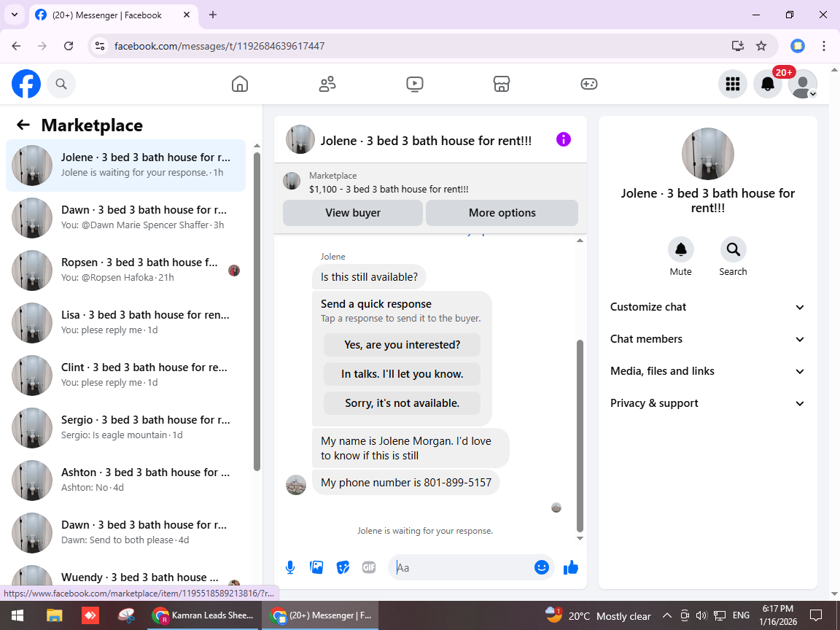Open the purple conversation info icon

(564, 140)
